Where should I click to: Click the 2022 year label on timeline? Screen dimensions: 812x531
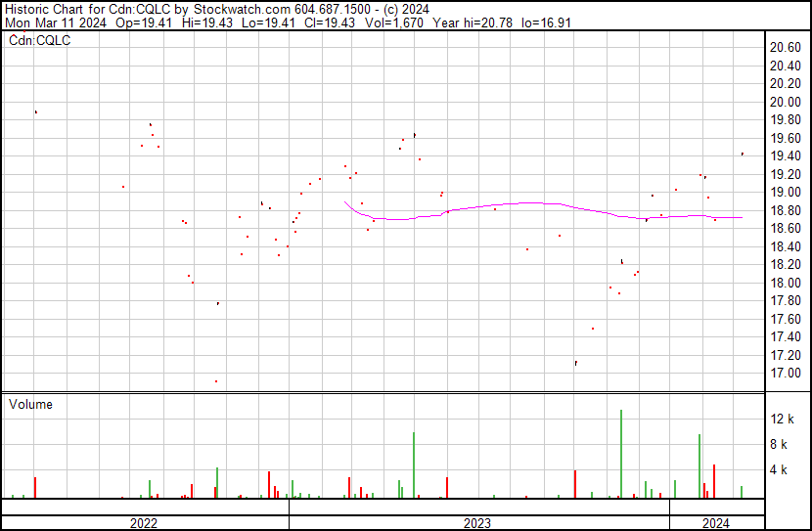[144, 523]
